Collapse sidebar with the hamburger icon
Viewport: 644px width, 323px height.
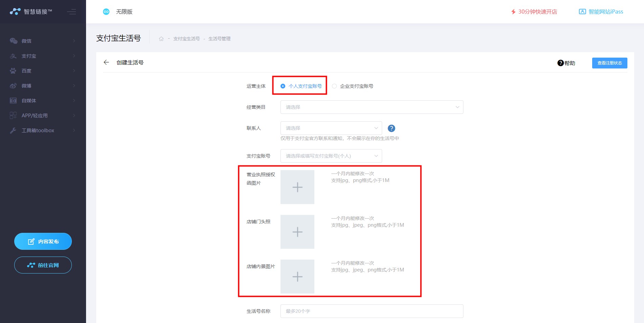[x=71, y=12]
